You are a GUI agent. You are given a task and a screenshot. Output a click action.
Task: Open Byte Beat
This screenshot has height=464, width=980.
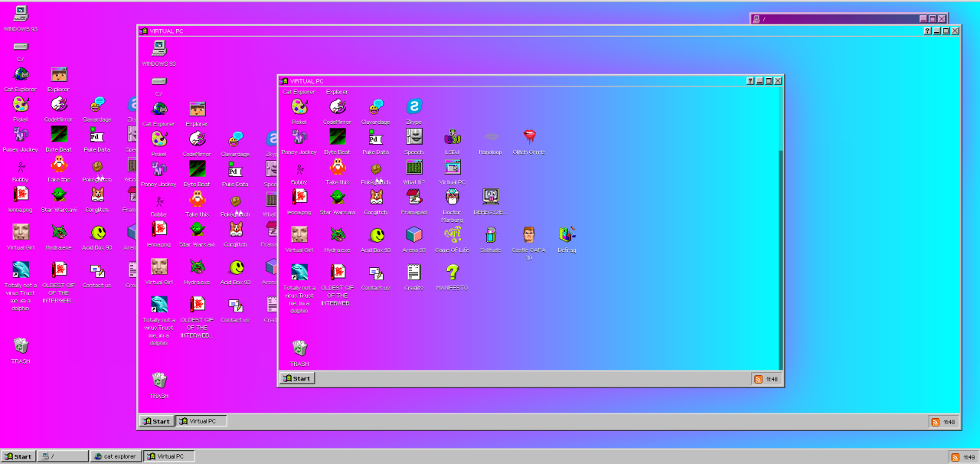[337, 138]
